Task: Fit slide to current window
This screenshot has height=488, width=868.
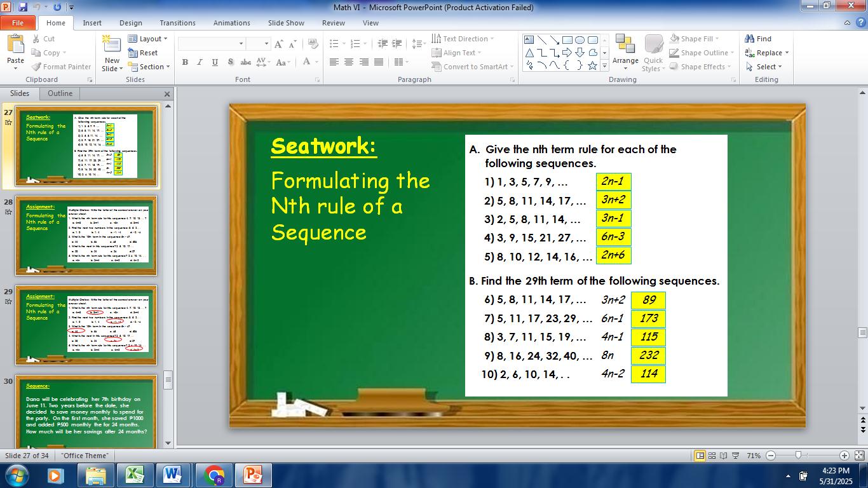Action: pyautogui.click(x=859, y=456)
